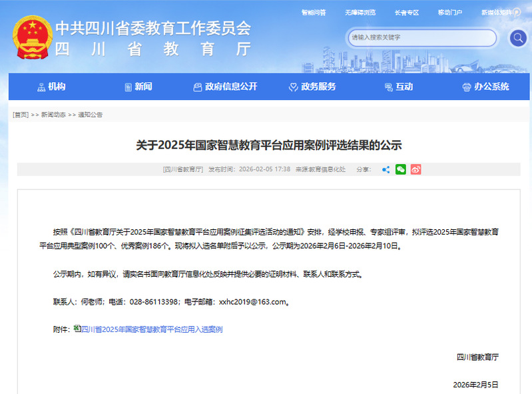The width and height of the screenshot is (532, 394).
Task: Click the Excel attachment file icon
Action: click(77, 329)
